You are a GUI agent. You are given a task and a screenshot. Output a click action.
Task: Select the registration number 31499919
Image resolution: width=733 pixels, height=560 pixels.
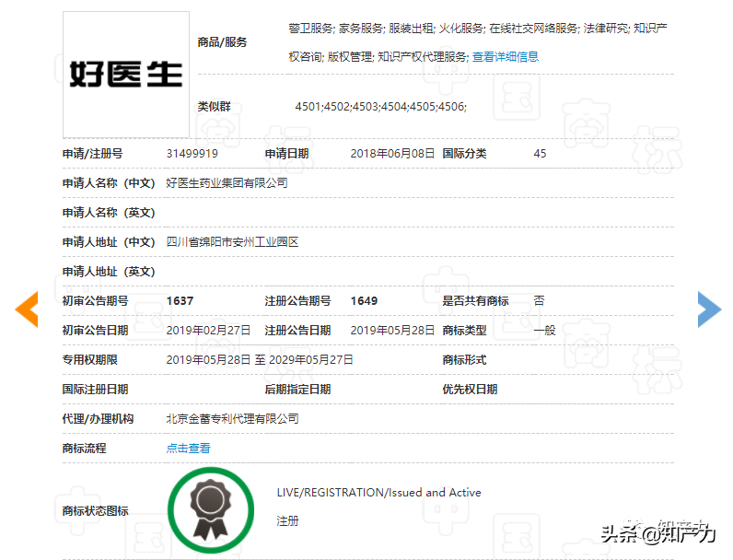coord(192,153)
